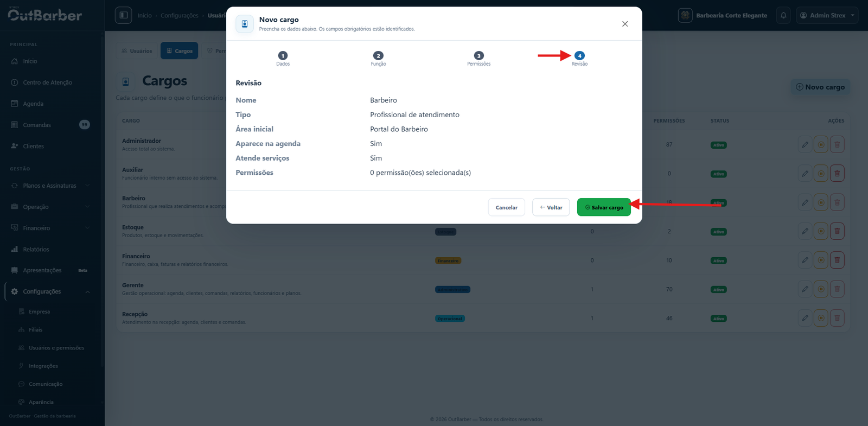Screen dimensions: 868x426
Task: Open the notifications bell
Action: pos(783,15)
